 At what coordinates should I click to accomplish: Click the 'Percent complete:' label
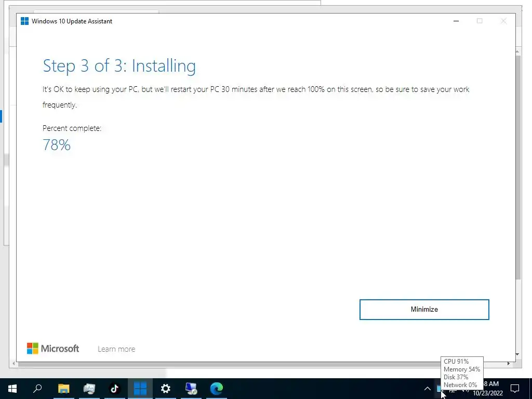pyautogui.click(x=72, y=128)
